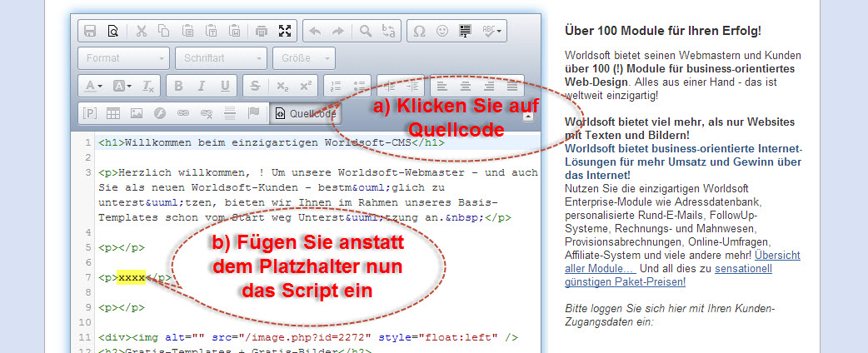868x353 pixels.
Task: Click the img src line in source
Action: point(307,337)
